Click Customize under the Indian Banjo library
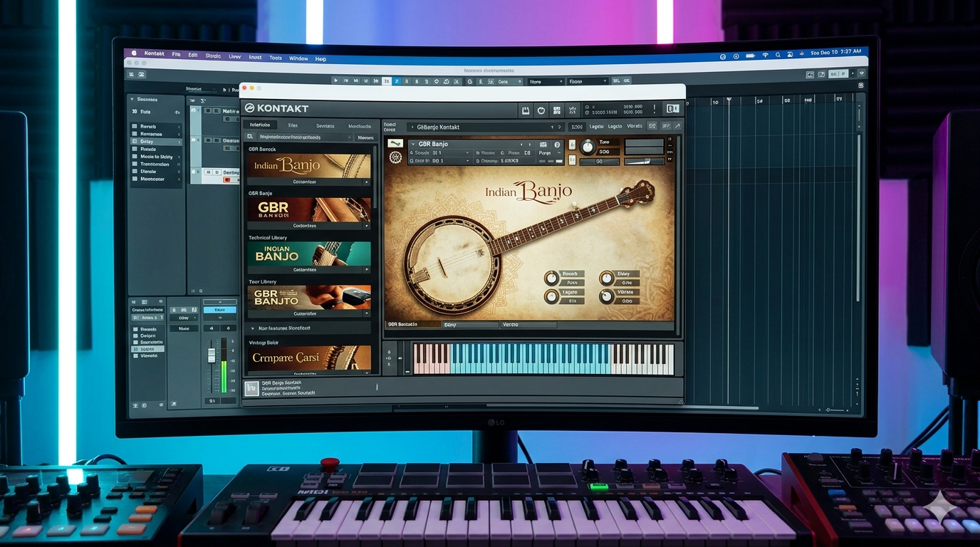This screenshot has height=547, width=980. click(x=305, y=182)
